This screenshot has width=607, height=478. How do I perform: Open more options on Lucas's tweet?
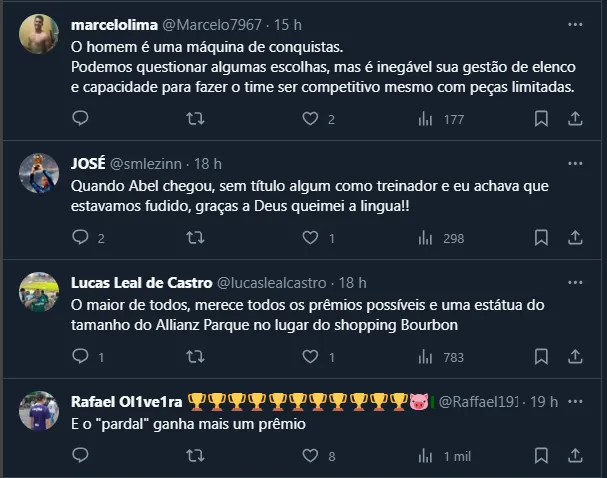coord(575,283)
